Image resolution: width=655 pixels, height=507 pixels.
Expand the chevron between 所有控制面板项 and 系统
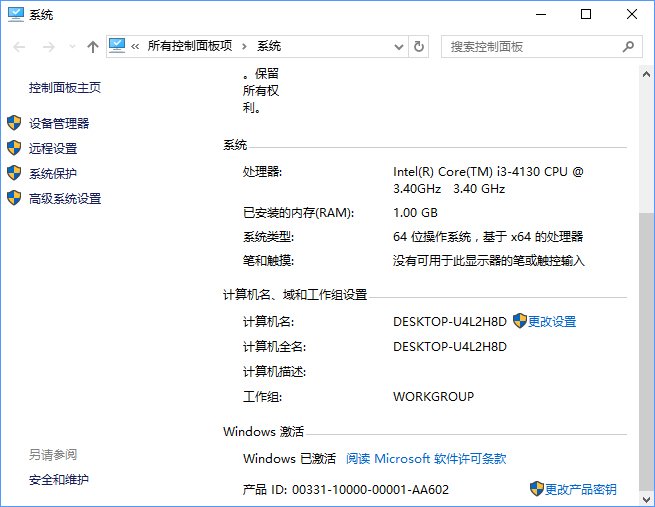243,46
